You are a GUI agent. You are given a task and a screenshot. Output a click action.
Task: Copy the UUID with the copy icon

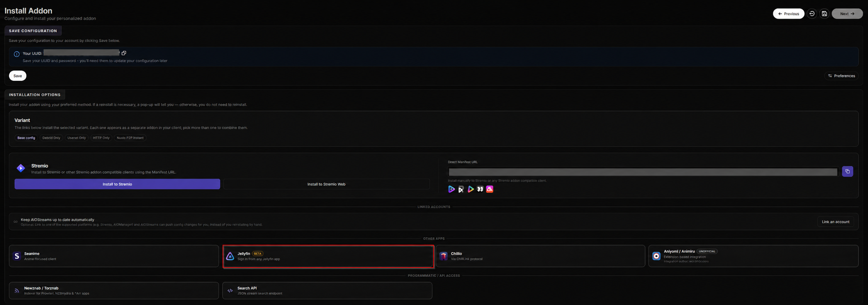[x=124, y=53]
